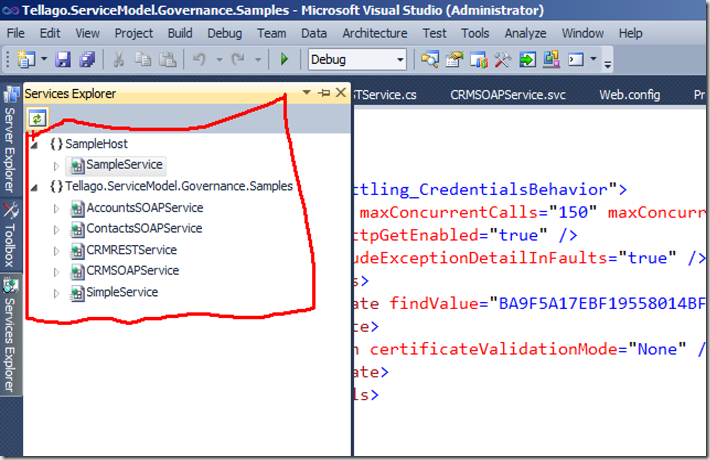Screen dimensions: 710x460
Task: Click the Copy toolbar icon
Action: pyautogui.click(x=143, y=59)
